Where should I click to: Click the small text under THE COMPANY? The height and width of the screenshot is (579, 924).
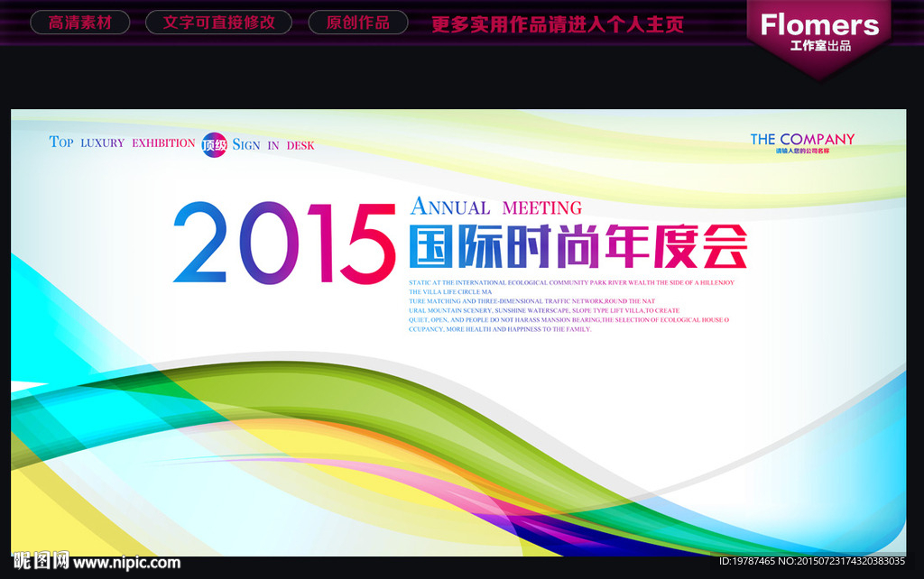tap(802, 152)
